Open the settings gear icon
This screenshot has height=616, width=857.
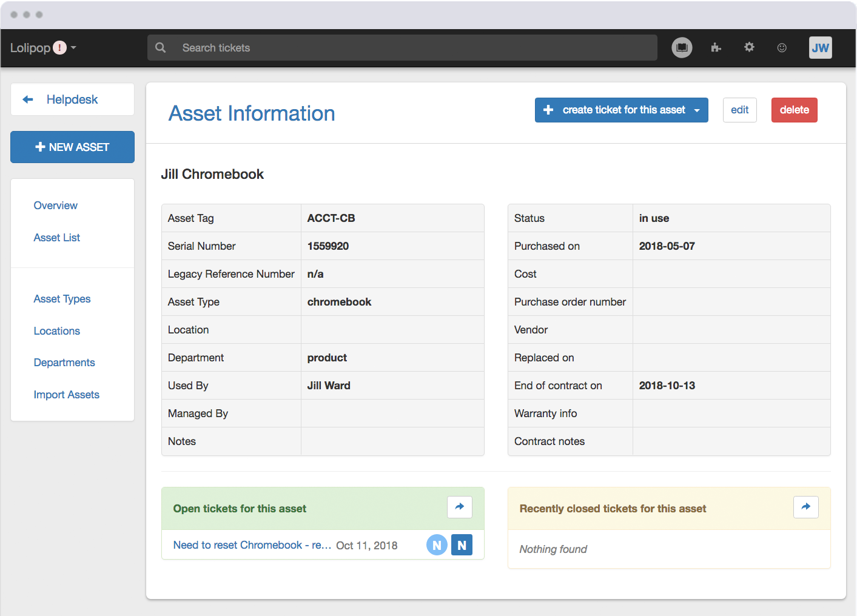tap(749, 47)
